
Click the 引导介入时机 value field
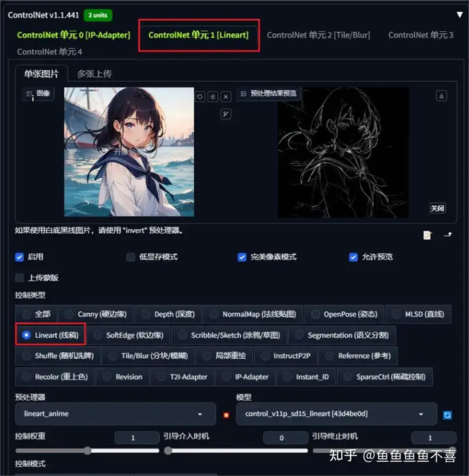285,438
